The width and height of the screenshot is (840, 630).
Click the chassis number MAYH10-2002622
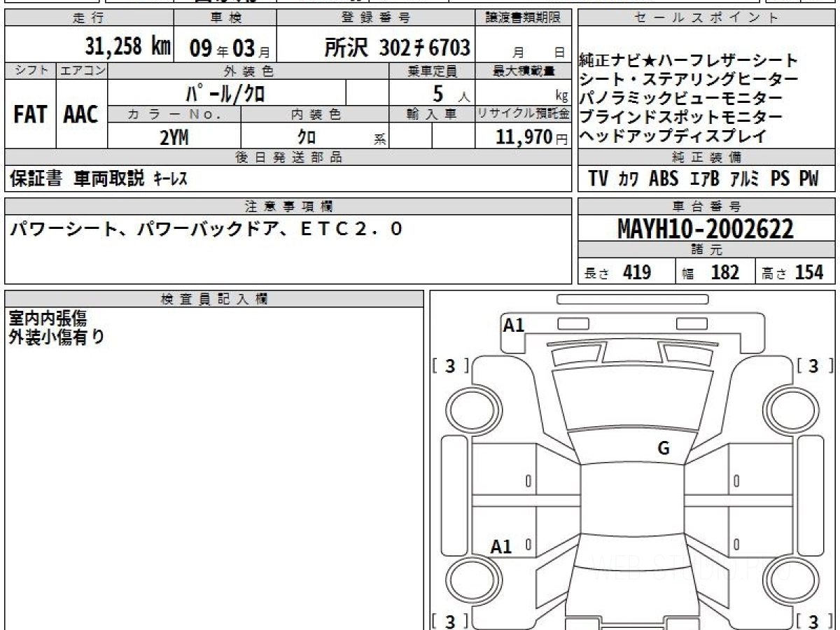click(706, 228)
